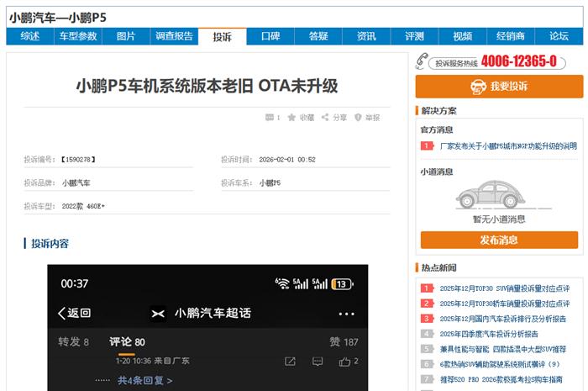Click the 评论 80 tab in screenshot image
The height and width of the screenshot is (391, 588).
[x=127, y=342]
